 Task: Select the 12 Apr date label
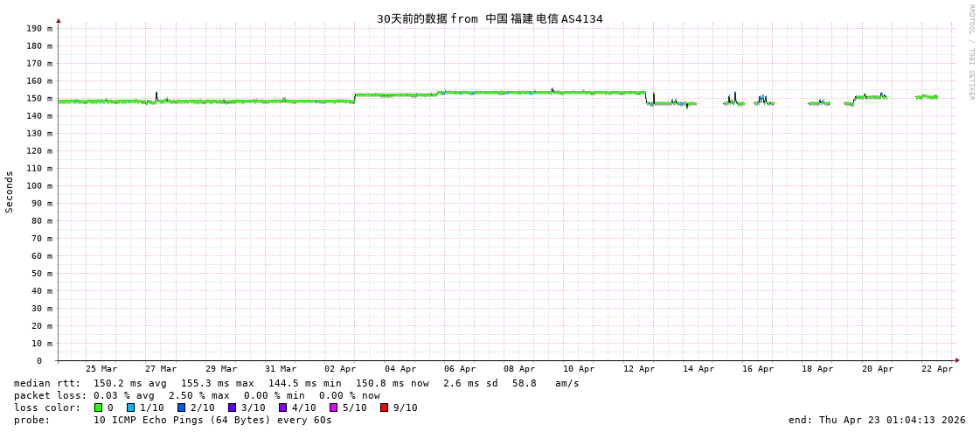(639, 369)
